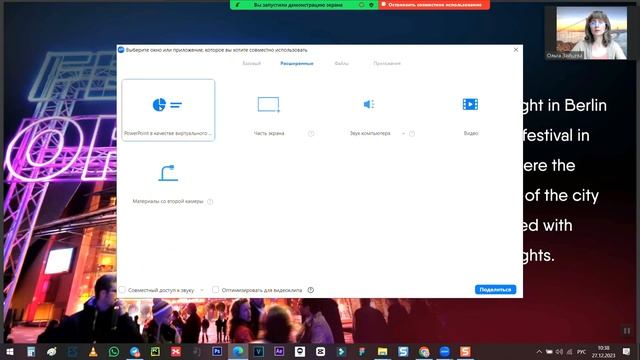Open VLC media player from taskbar
Screen dimensions: 640x360
click(93, 351)
